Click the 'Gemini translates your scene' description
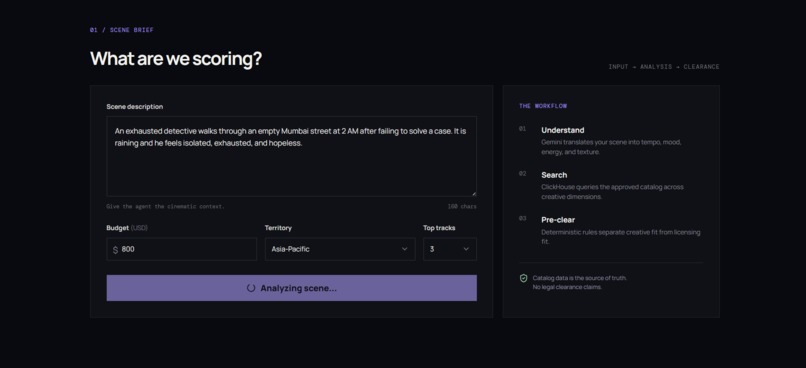 (611, 147)
